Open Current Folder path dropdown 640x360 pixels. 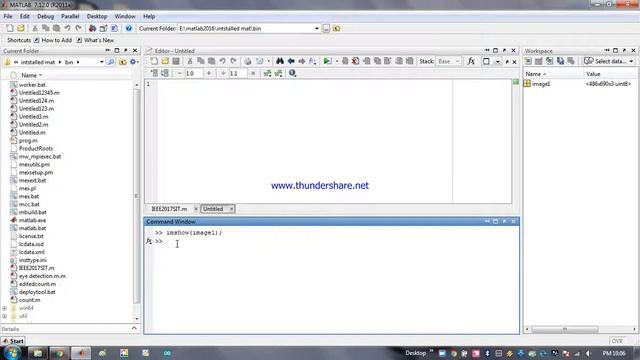(x=317, y=29)
